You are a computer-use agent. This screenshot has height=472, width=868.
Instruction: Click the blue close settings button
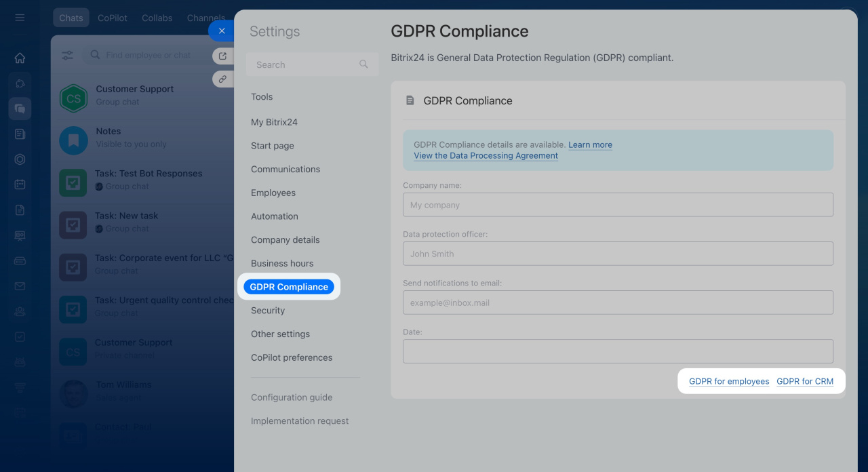pos(222,31)
